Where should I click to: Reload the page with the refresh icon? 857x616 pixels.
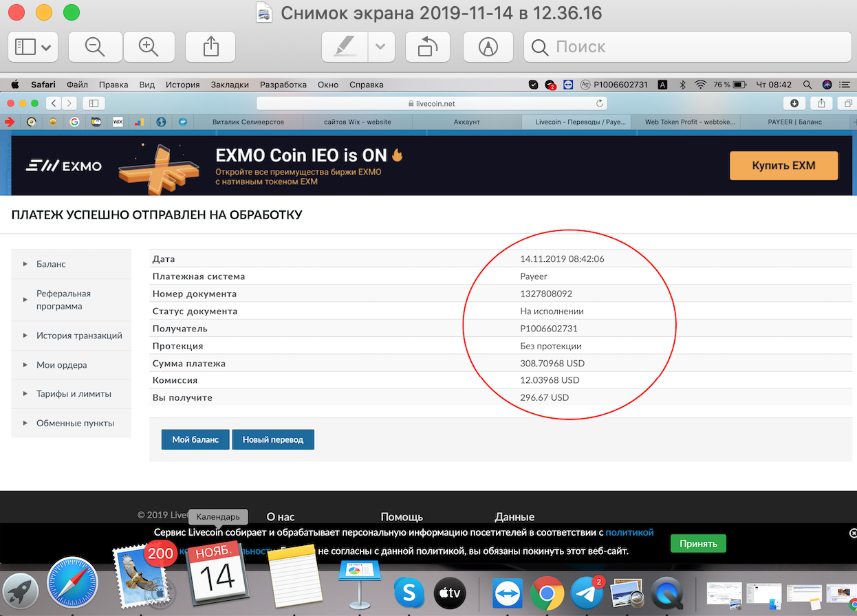600,103
